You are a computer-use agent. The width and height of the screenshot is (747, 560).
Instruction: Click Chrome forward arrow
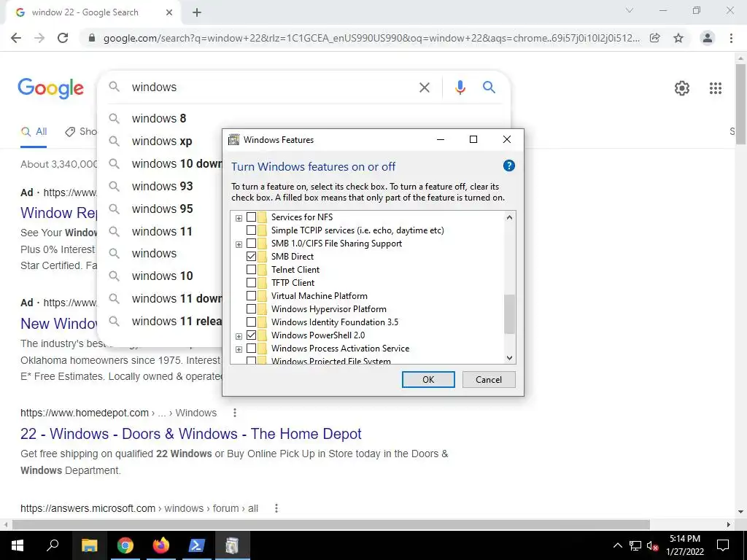39,38
